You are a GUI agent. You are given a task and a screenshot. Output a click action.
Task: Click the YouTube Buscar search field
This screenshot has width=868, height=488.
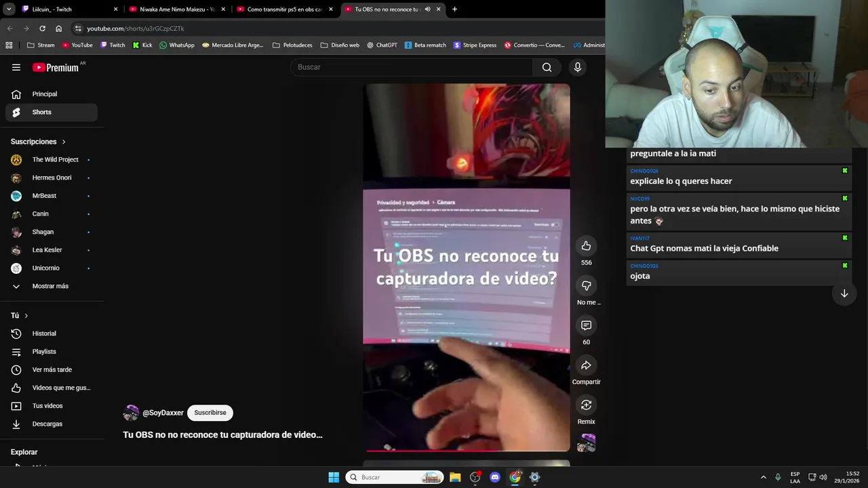(412, 67)
